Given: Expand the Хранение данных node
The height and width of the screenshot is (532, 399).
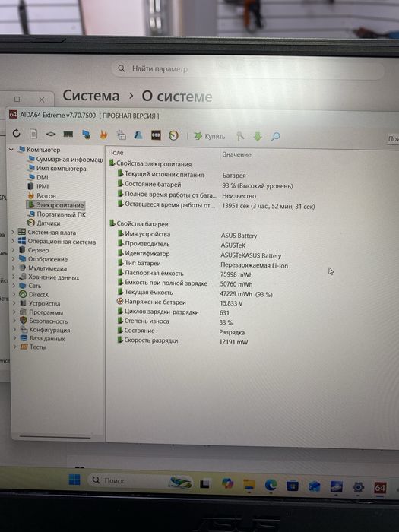Looking at the screenshot, I should click(x=14, y=277).
